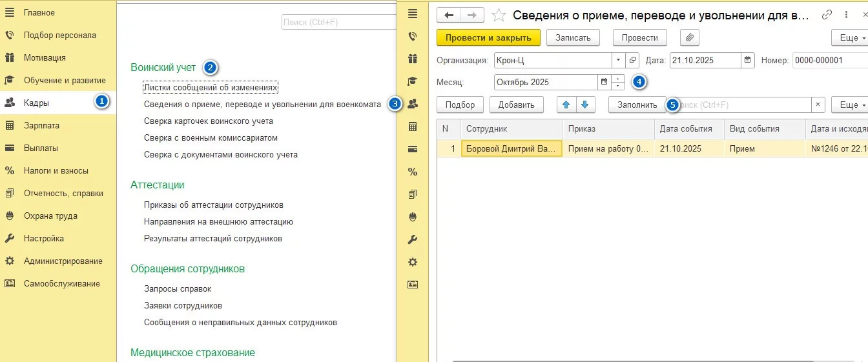The width and height of the screenshot is (868, 362).
Task: Open Сверка с военным комиссариатом link
Action: [x=210, y=137]
